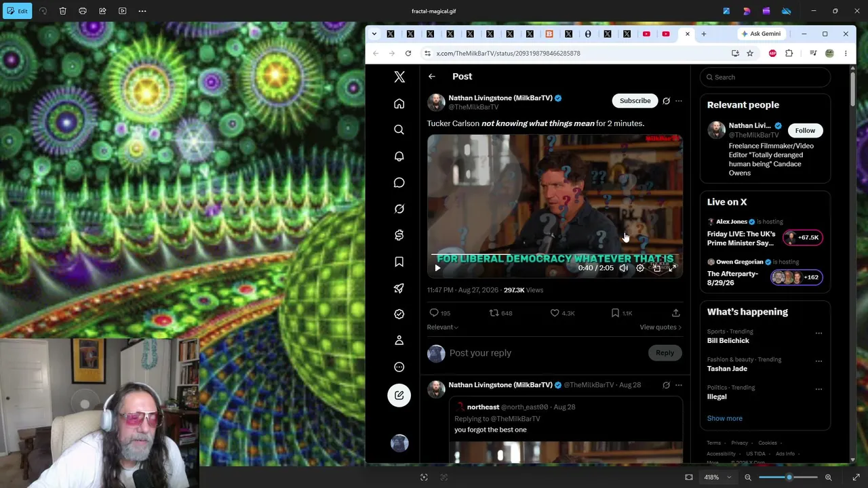Click the greyed Reply button
The image size is (868, 488).
pos(665,353)
